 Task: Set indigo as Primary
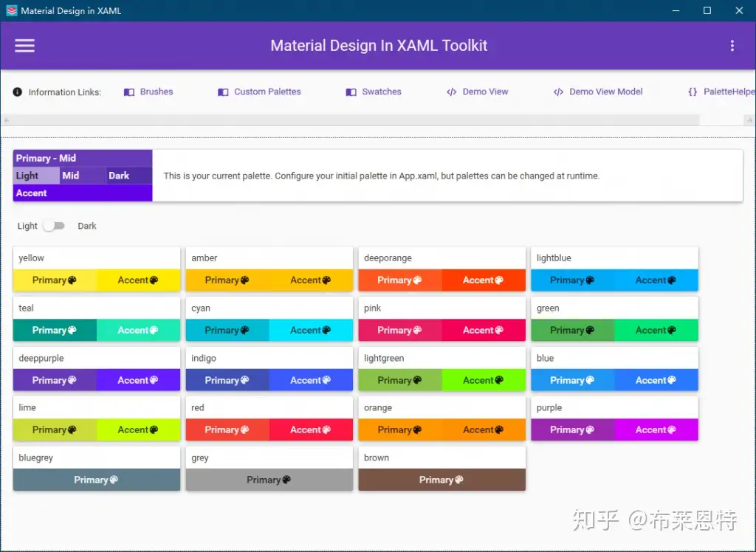227,380
